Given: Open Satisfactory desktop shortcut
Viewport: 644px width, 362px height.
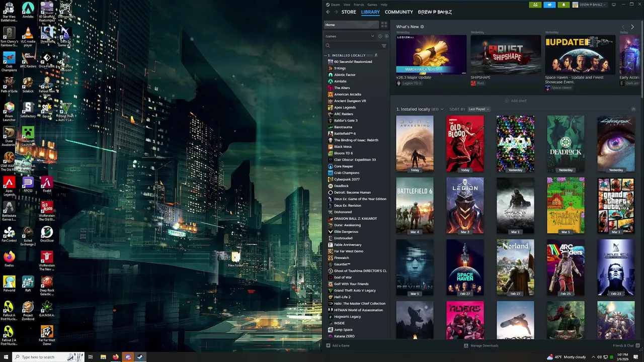Looking at the screenshot, I should (28, 110).
